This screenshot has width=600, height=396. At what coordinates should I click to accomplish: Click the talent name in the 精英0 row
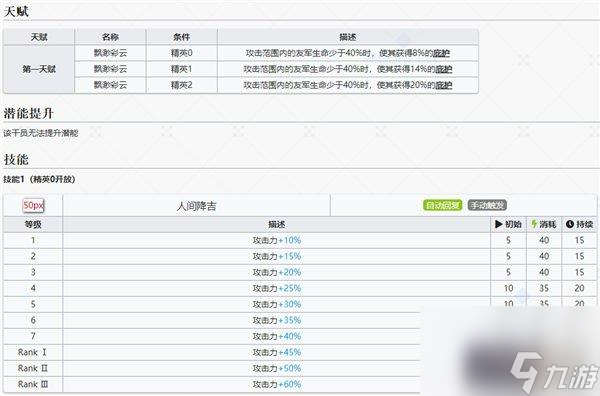click(110, 53)
